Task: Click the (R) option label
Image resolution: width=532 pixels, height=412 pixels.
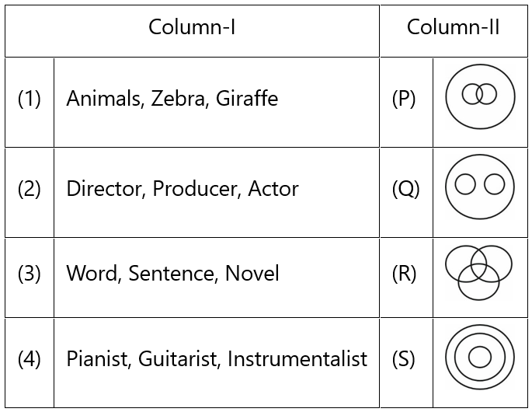Action: click(405, 274)
